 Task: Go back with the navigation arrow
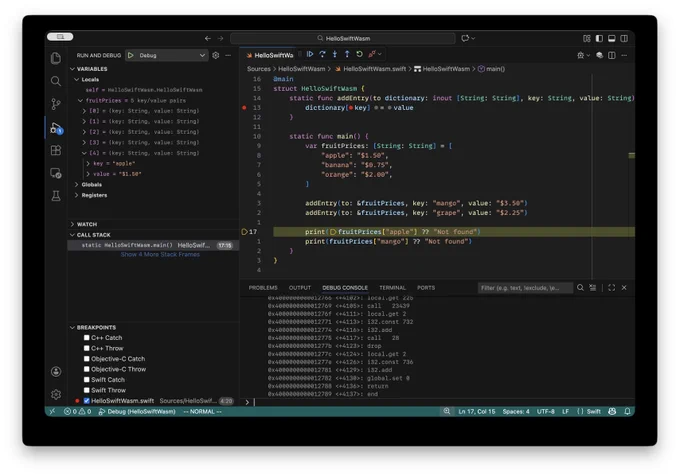208,39
